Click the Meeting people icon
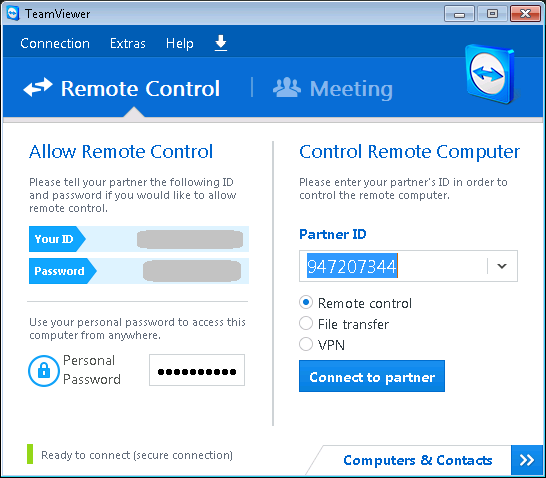Image resolution: width=546 pixels, height=478 pixels. (287, 87)
